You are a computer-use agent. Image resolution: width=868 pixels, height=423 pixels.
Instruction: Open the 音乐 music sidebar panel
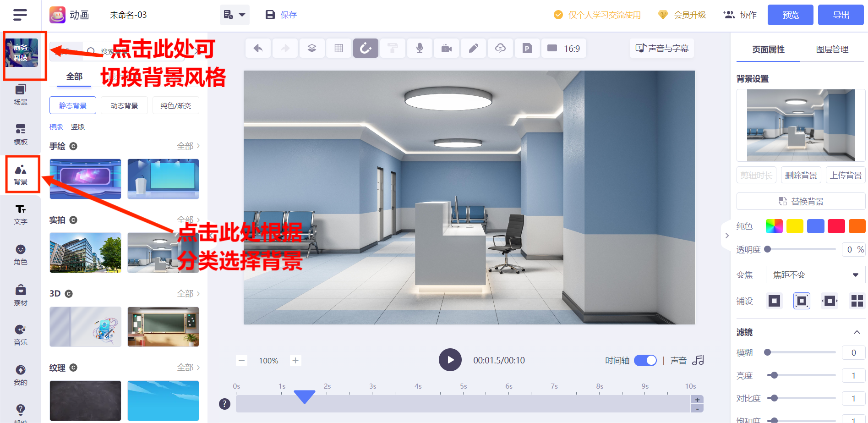21,335
